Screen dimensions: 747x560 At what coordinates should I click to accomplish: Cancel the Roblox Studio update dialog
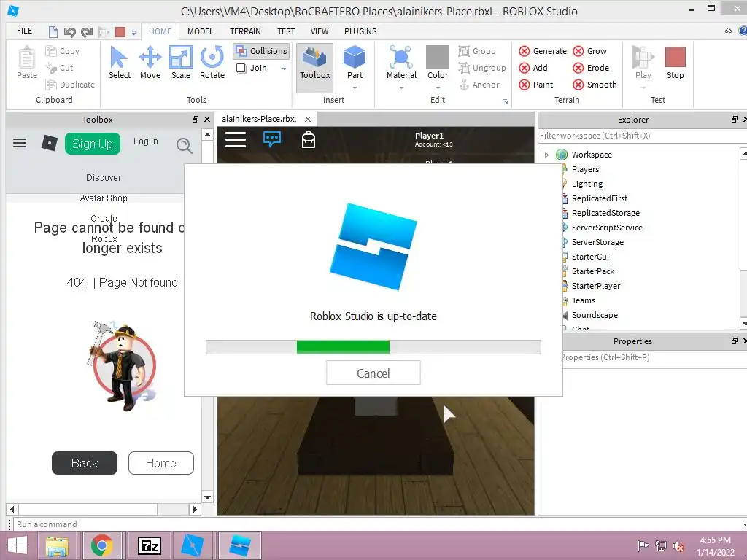pyautogui.click(x=373, y=373)
